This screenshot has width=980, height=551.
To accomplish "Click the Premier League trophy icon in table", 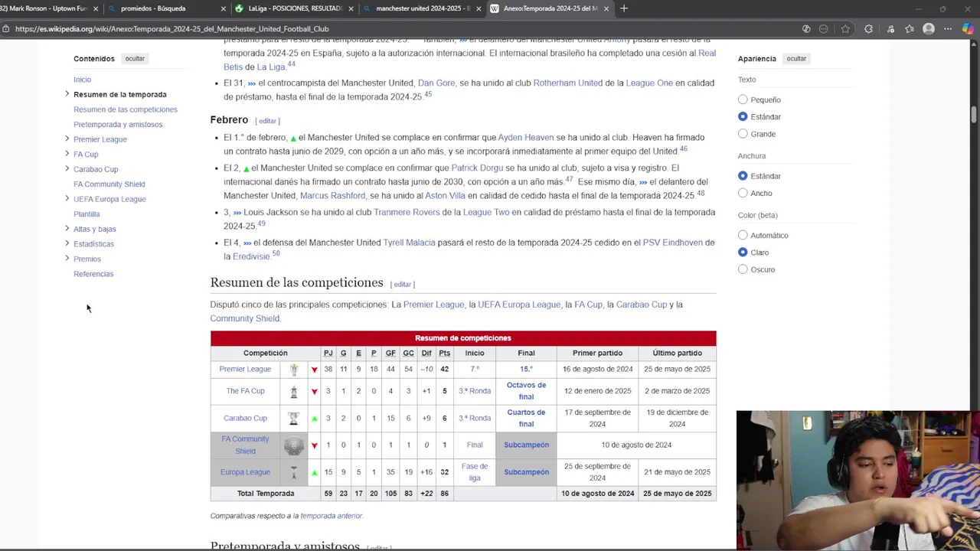I will click(x=294, y=370).
